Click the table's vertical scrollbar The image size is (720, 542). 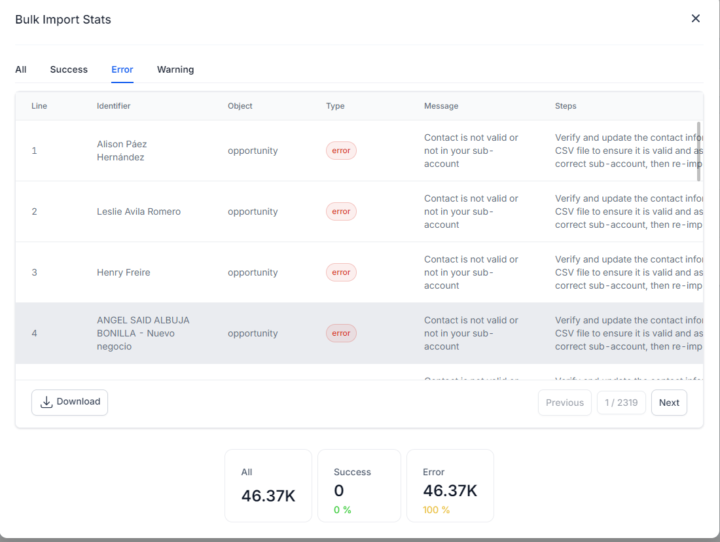tap(698, 152)
